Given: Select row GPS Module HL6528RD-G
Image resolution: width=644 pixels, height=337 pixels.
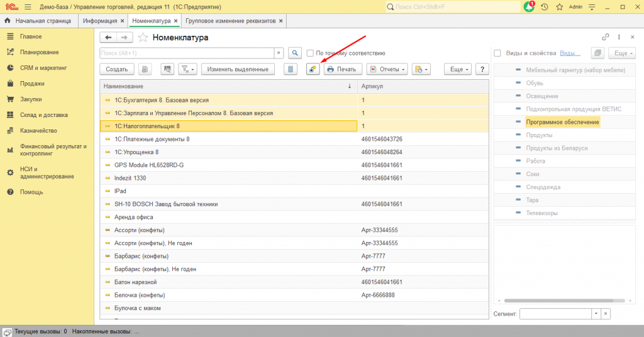Looking at the screenshot, I should tap(294, 165).
